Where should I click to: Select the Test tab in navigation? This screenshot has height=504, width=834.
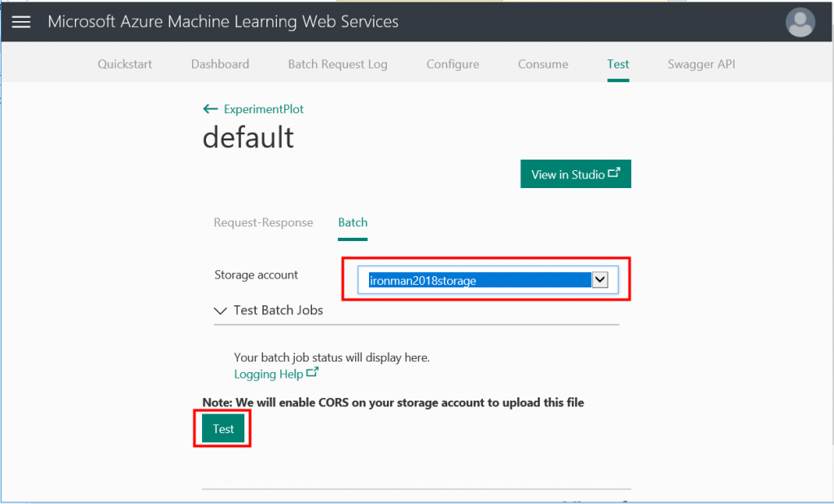tap(618, 64)
